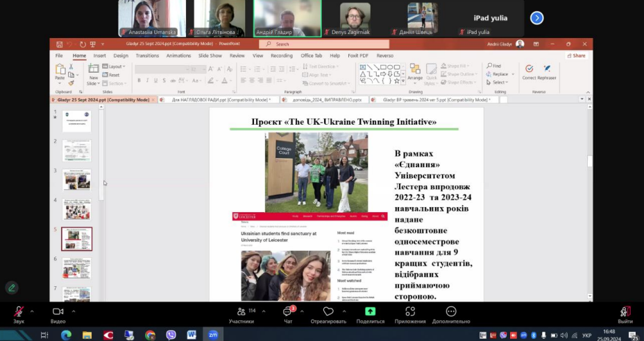Image resolution: width=644 pixels, height=341 pixels.
Task: Open the Foxit PDF ribbon tab
Action: point(357,56)
